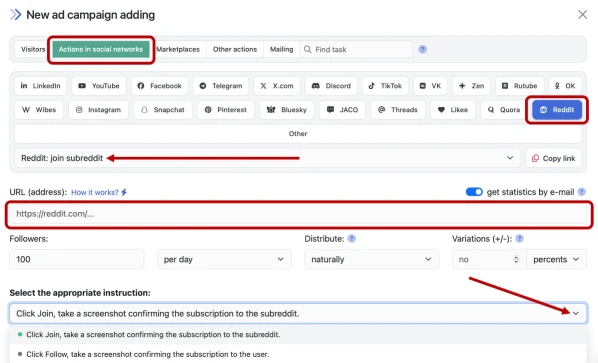Select the Reddit network button

click(x=557, y=110)
